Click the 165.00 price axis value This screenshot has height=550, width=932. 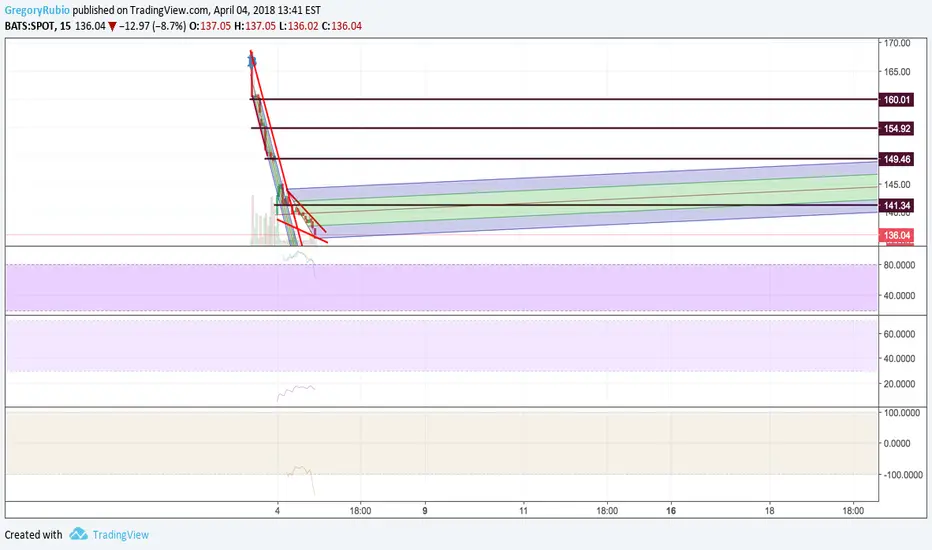[x=897, y=71]
